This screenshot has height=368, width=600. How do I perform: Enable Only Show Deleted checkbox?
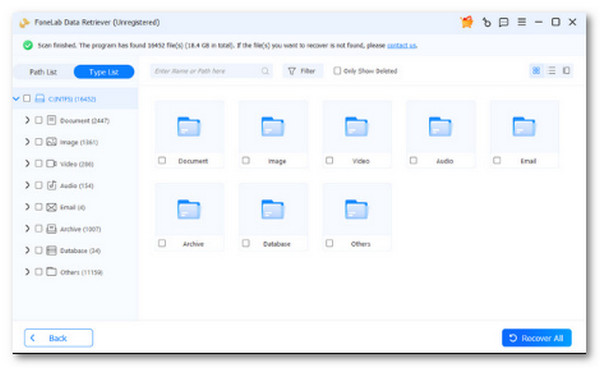point(337,71)
